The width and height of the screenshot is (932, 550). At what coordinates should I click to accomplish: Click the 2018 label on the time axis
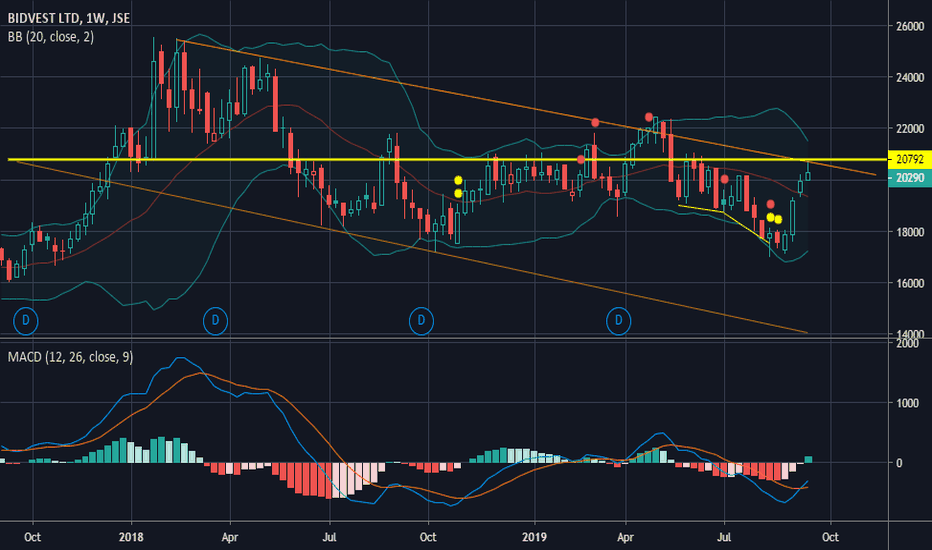[131, 537]
